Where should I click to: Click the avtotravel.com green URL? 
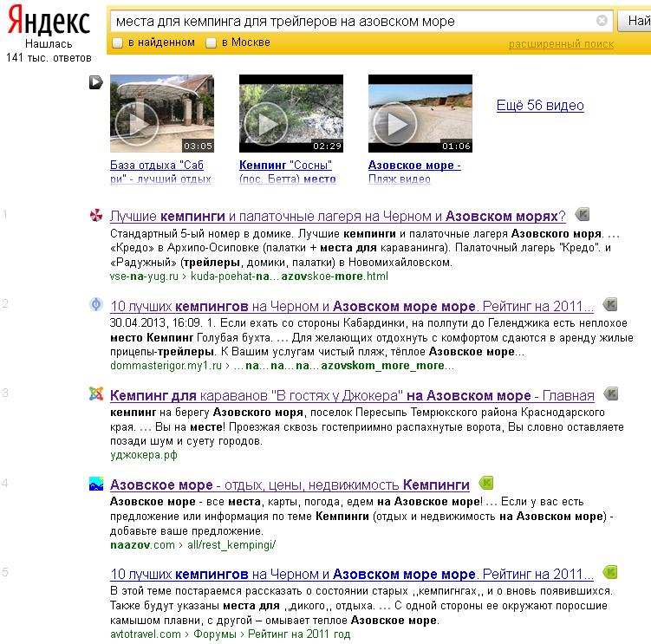coord(146,634)
